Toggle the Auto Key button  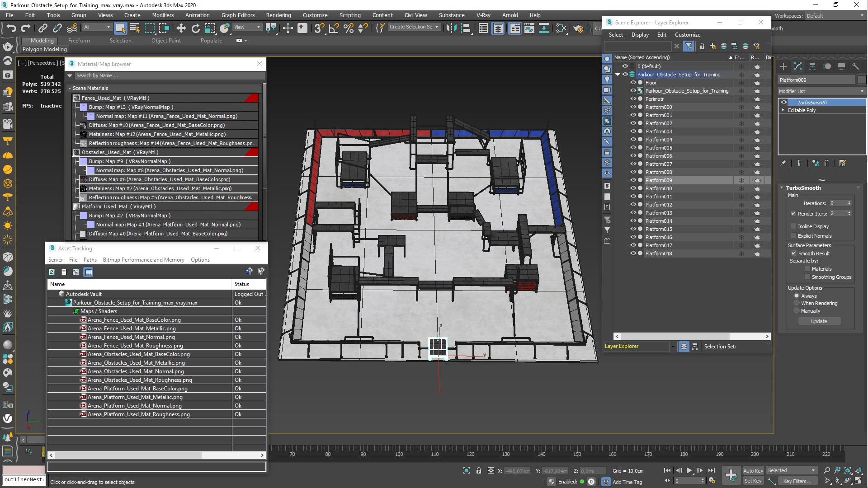753,470
